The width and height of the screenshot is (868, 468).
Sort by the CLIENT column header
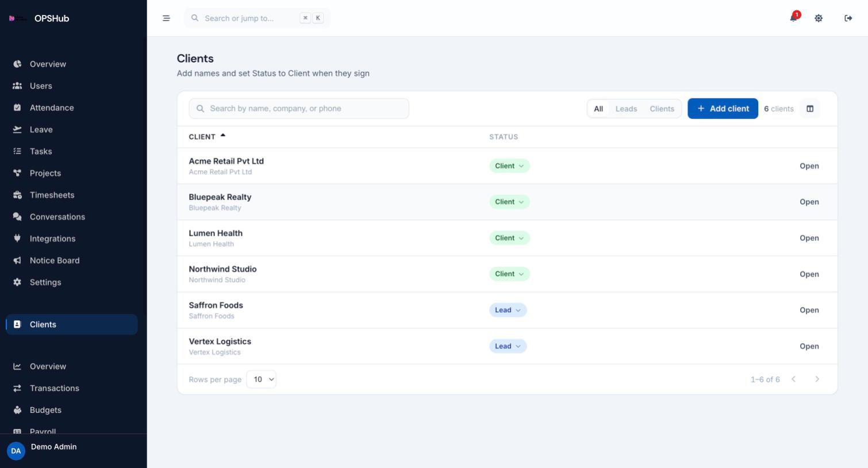point(207,137)
